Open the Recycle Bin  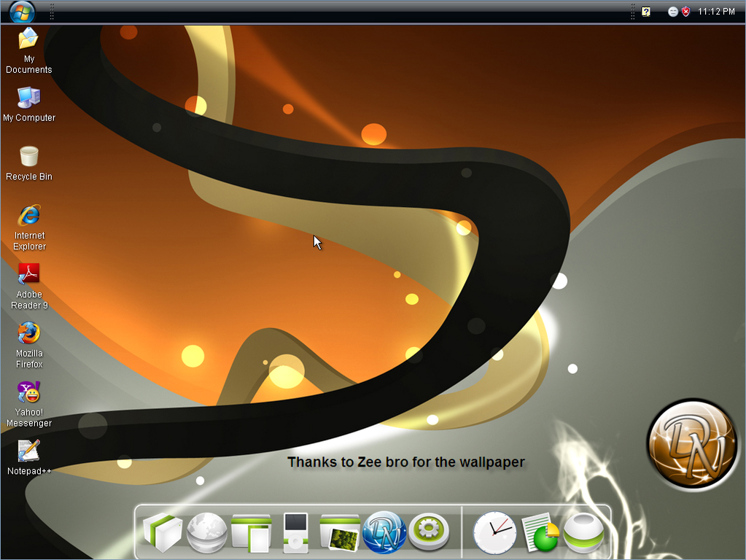(x=29, y=157)
